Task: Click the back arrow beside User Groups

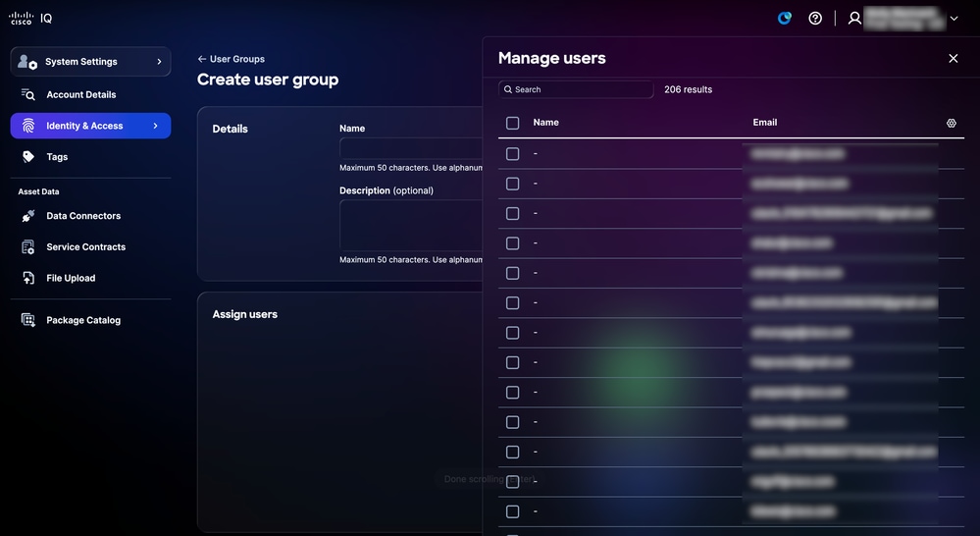Action: 202,59
